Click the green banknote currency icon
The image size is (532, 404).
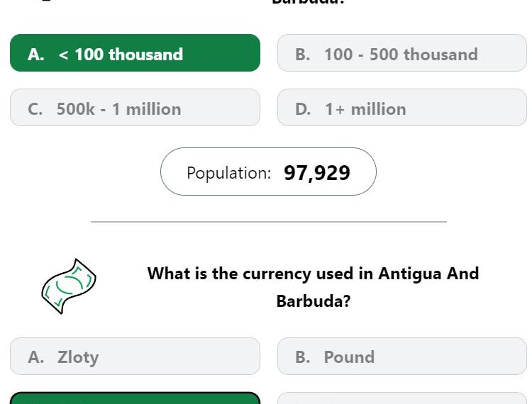coord(69,286)
